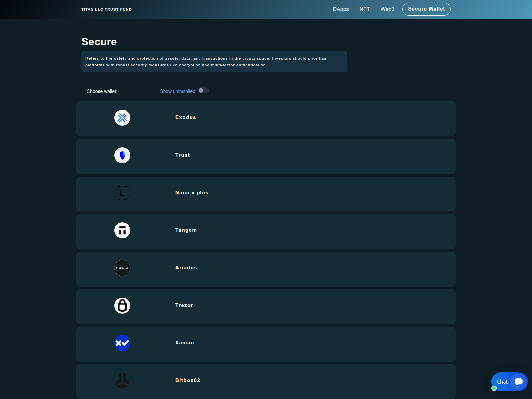Click the Secure page heading

(x=99, y=42)
